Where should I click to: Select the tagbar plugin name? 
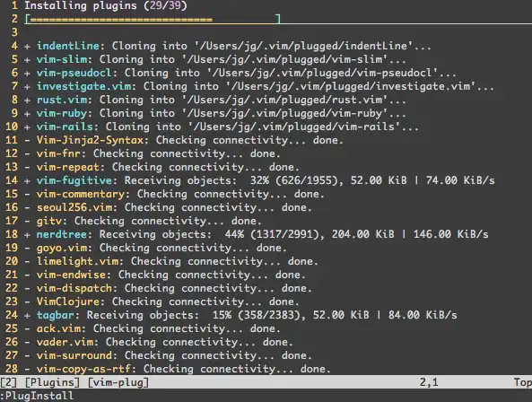pos(56,315)
